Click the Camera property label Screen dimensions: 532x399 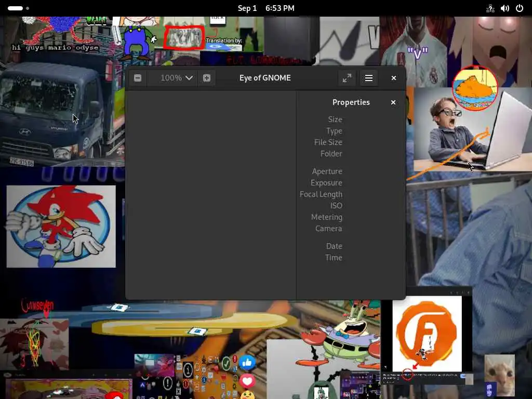[328, 229]
